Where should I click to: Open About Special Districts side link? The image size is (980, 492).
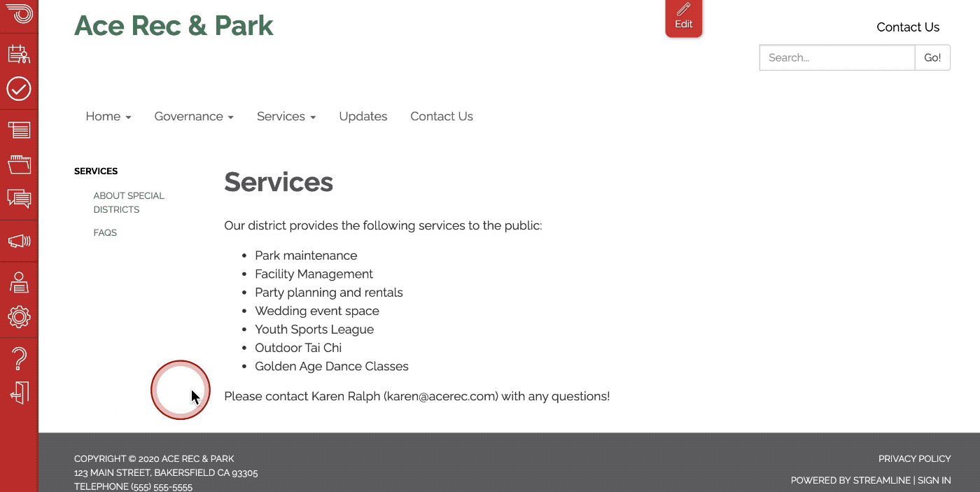tap(129, 202)
